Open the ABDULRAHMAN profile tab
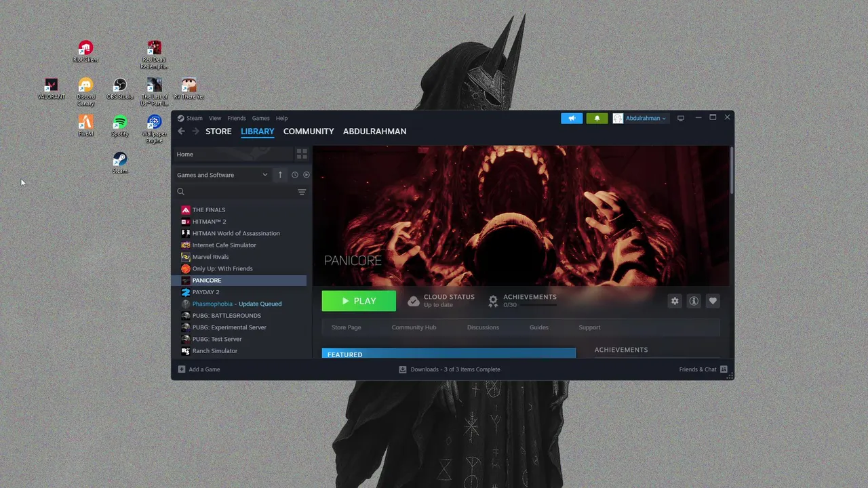 point(374,131)
